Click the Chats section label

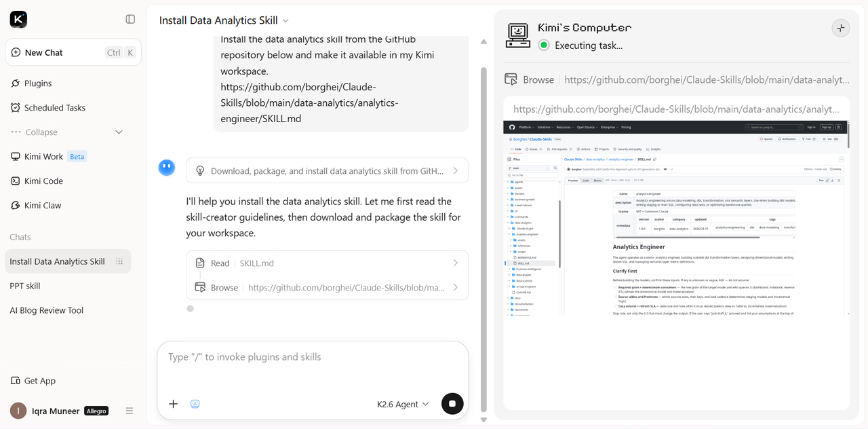[x=20, y=237]
